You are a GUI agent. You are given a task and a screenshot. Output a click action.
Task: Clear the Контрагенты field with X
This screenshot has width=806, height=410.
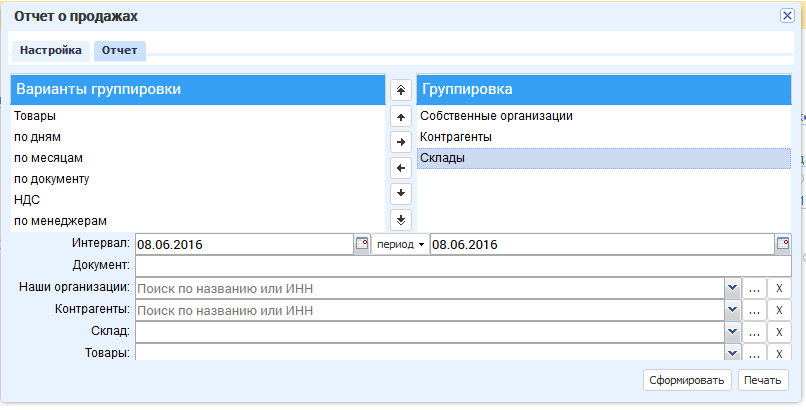point(779,310)
